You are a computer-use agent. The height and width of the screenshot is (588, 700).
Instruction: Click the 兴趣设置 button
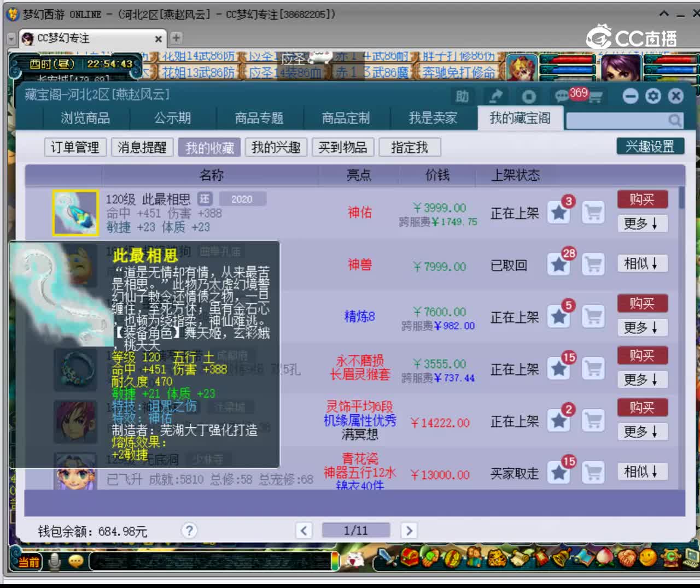tap(650, 146)
